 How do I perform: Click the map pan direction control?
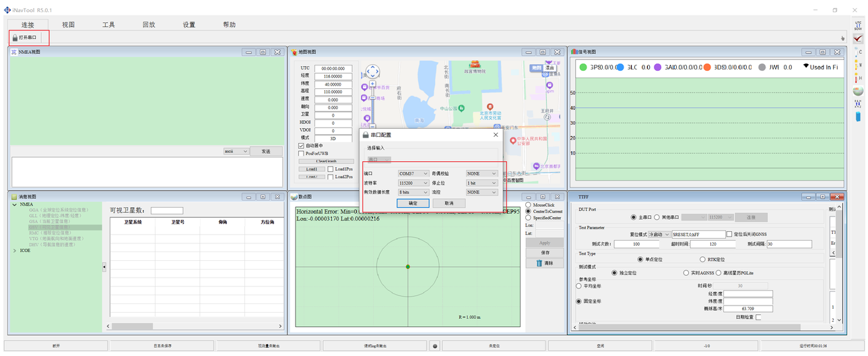click(372, 71)
